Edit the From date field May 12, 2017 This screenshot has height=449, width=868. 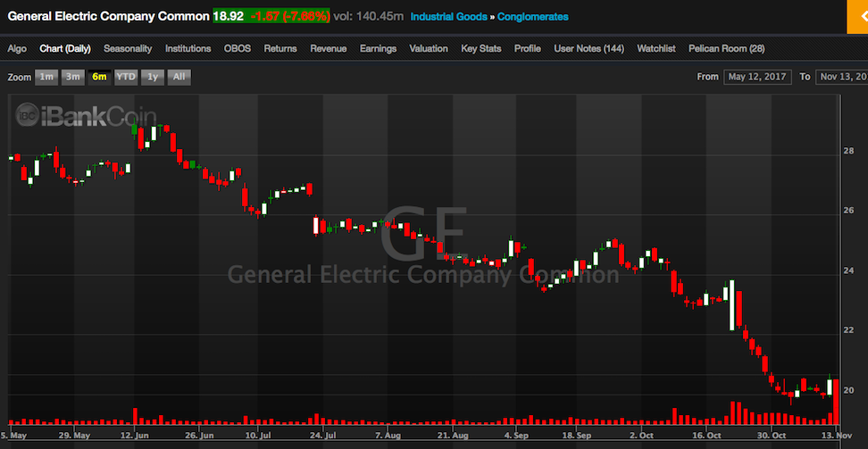click(757, 77)
